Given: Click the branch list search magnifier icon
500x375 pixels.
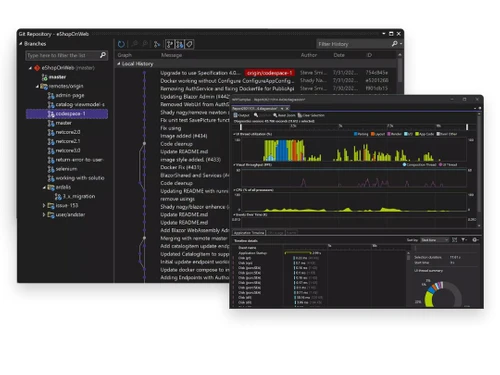Looking at the screenshot, I should pos(103,55).
